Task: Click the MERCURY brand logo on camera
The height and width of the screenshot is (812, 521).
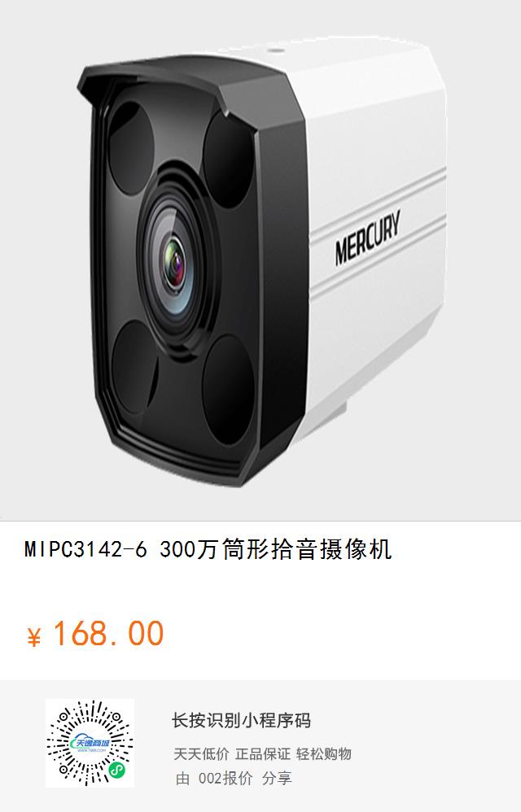Action: pyautogui.click(x=367, y=238)
